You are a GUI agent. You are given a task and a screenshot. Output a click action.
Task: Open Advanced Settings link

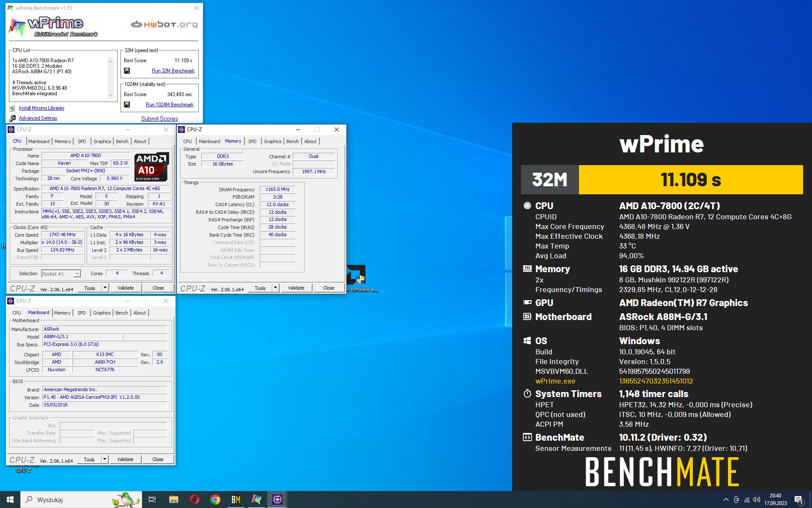tap(38, 119)
